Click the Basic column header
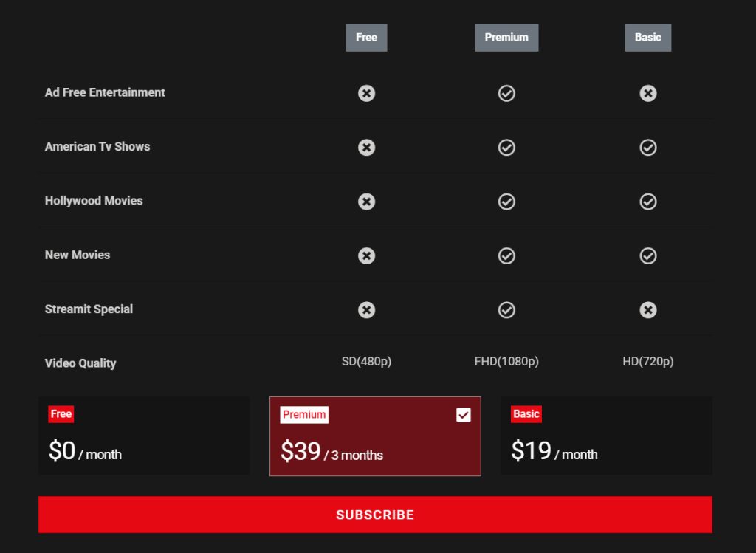756x553 pixels. (x=647, y=38)
